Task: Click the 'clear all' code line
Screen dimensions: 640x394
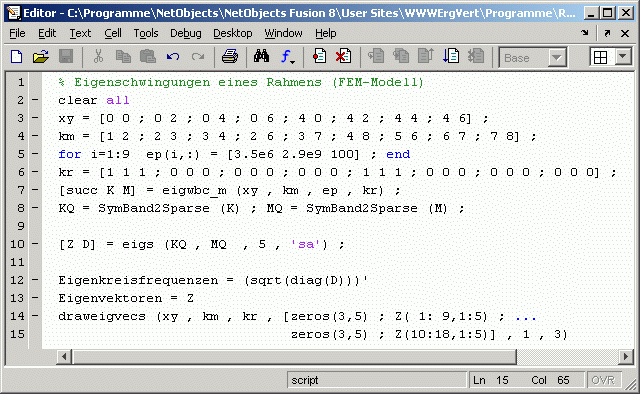Action: point(93,100)
